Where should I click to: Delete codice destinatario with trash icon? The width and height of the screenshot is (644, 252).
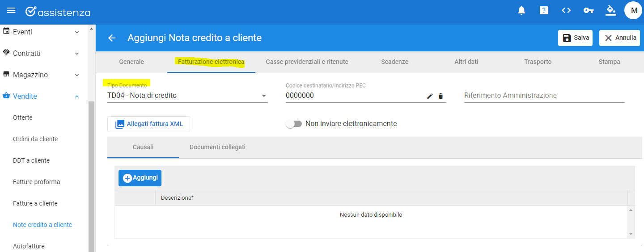click(x=441, y=96)
